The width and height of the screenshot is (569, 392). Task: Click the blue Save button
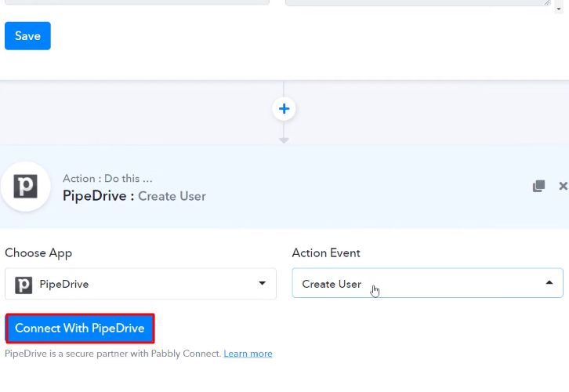click(27, 36)
